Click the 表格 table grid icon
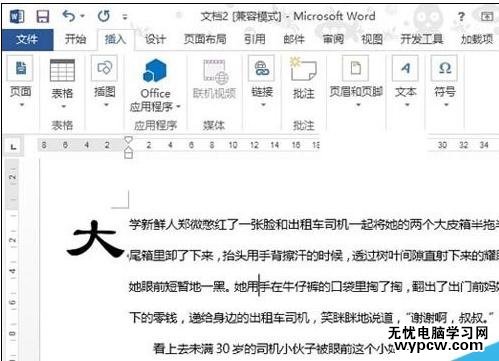499x361 pixels. (62, 70)
